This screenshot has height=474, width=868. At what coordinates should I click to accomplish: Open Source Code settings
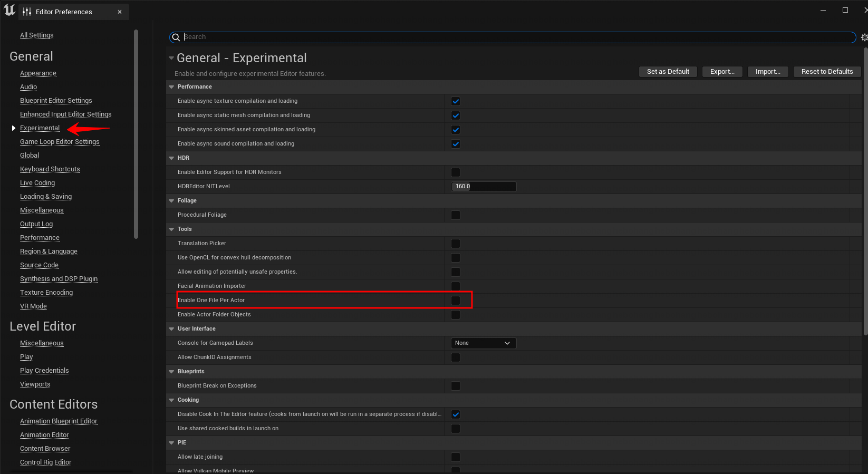pos(39,265)
